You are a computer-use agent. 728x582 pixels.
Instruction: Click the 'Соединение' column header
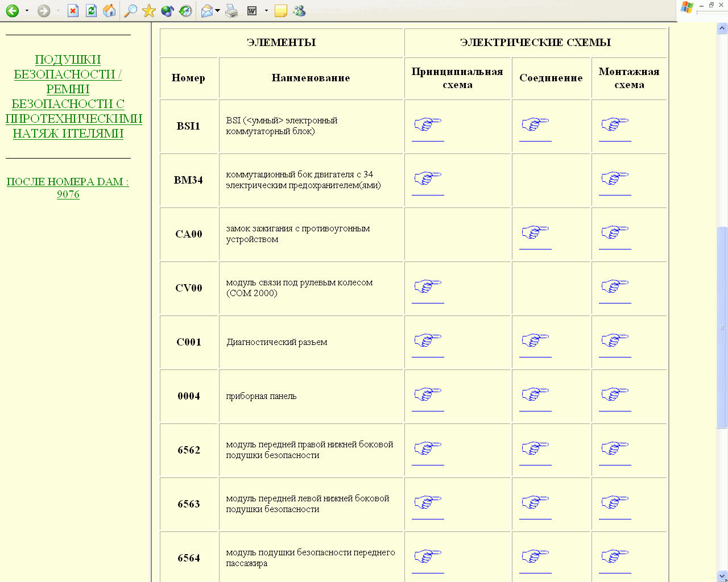tap(551, 78)
